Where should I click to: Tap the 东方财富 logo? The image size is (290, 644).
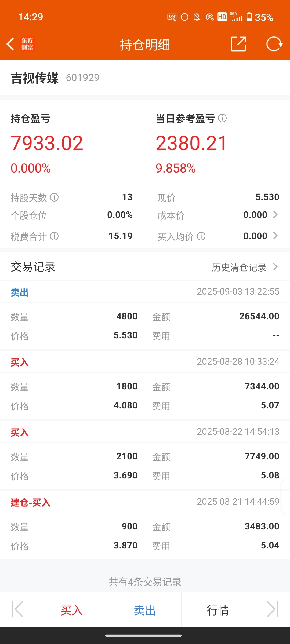[x=27, y=44]
